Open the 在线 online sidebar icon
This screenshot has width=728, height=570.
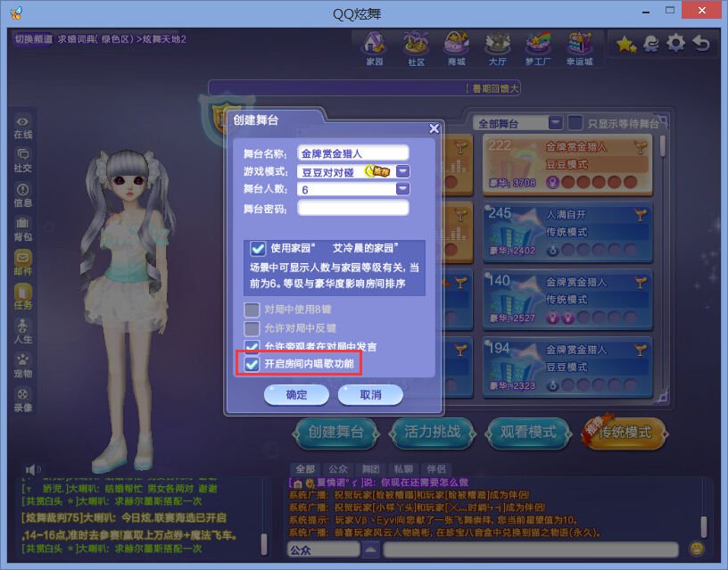click(x=23, y=128)
